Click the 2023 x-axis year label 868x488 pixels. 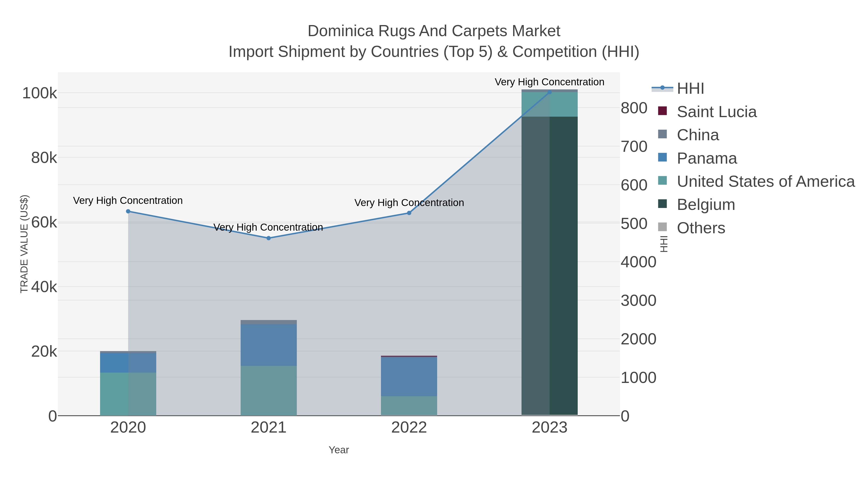click(x=549, y=428)
